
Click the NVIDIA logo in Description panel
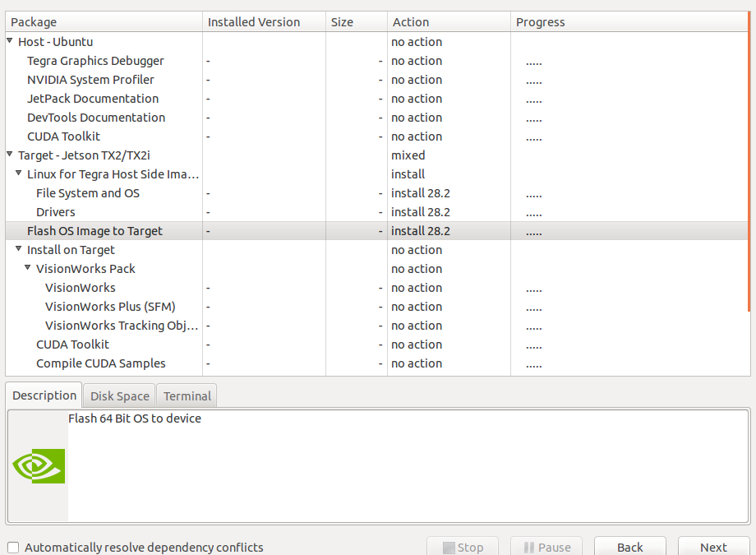39,466
